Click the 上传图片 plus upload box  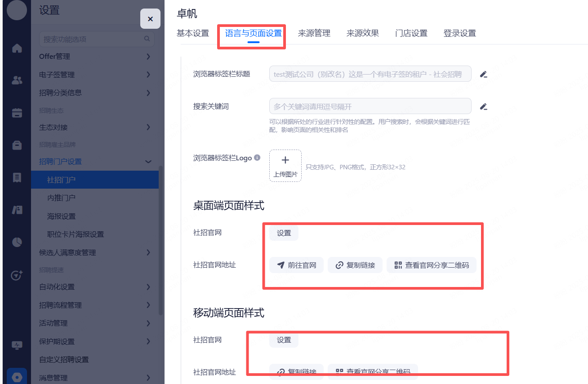click(x=285, y=166)
